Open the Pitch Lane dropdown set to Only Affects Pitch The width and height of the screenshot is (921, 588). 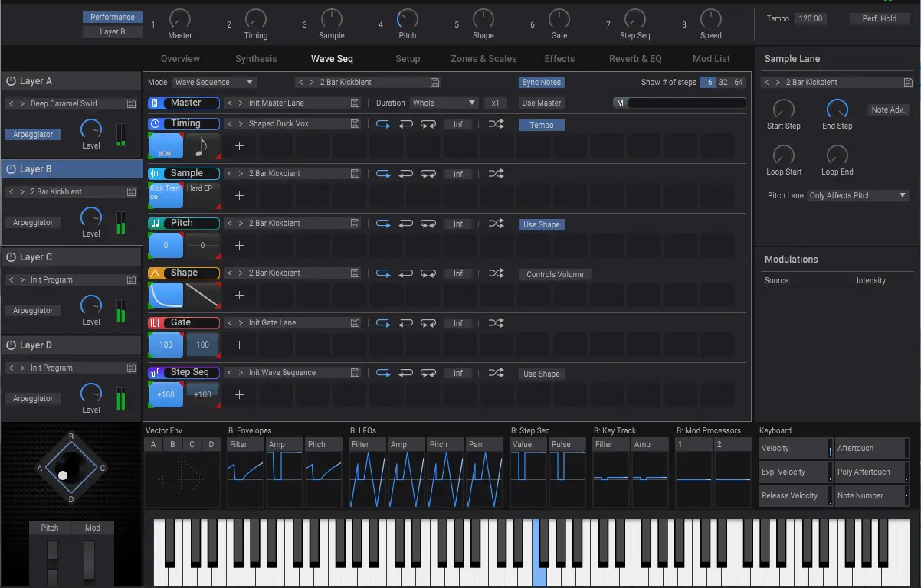857,195
